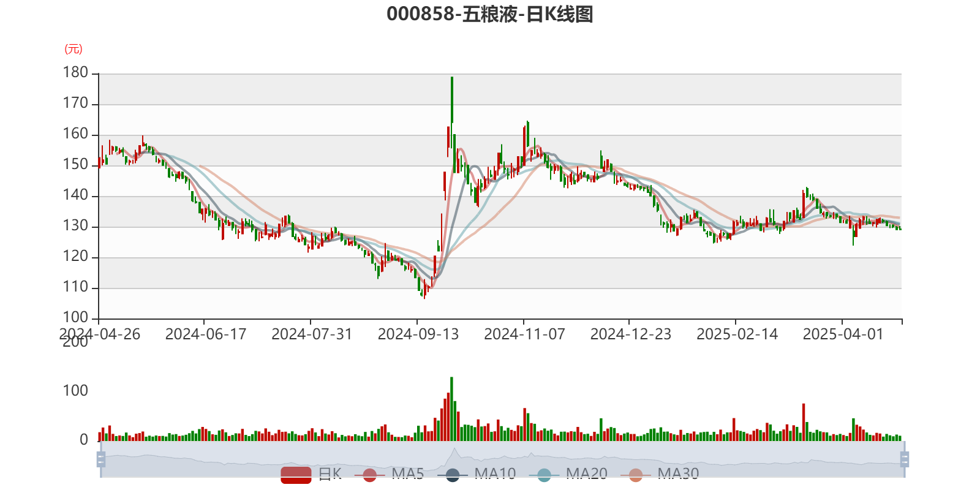This screenshot has height=490, width=980.
Task: Click the 130 price axis label
Action: 75,226
